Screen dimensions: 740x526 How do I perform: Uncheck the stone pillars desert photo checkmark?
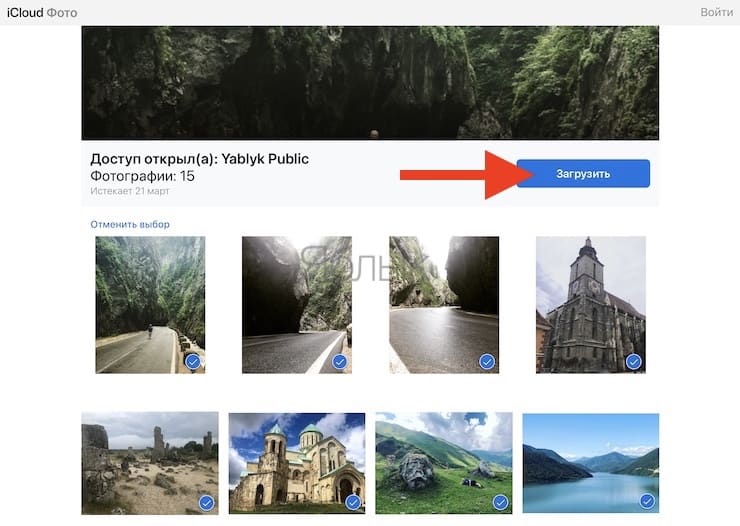click(x=206, y=503)
